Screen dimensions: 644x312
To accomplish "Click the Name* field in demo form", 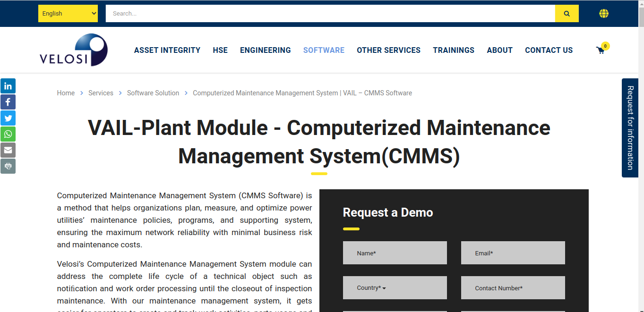I will coord(395,253).
